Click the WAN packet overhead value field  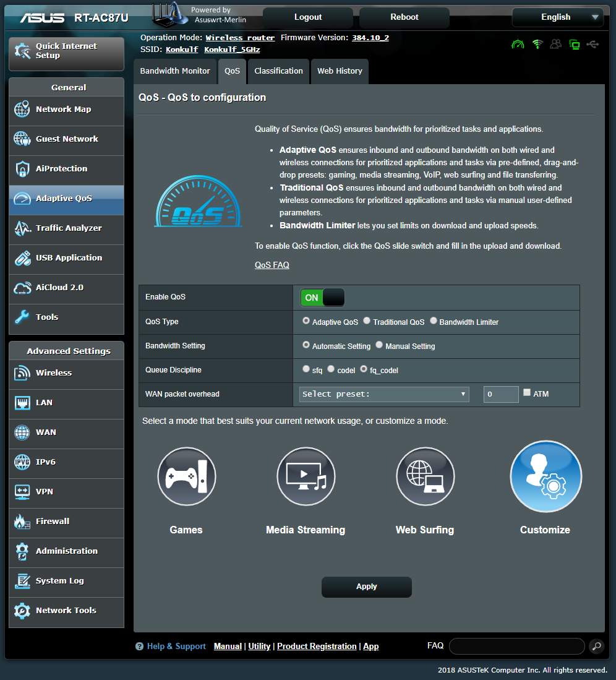[501, 394]
